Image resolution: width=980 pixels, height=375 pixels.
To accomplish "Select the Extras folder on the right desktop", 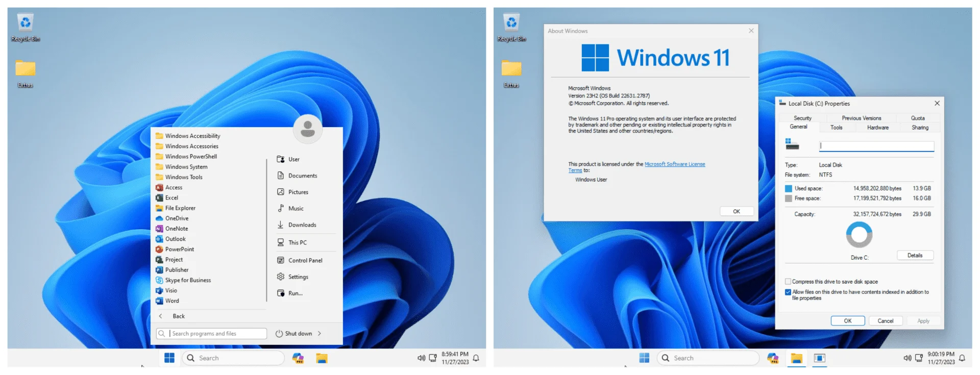I will coord(511,74).
